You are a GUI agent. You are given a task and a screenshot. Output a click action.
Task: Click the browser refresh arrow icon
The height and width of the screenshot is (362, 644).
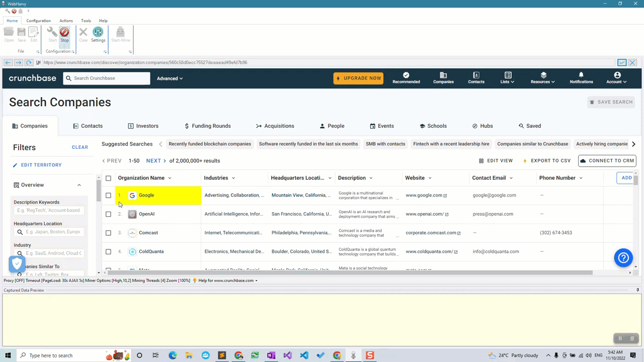(29, 62)
